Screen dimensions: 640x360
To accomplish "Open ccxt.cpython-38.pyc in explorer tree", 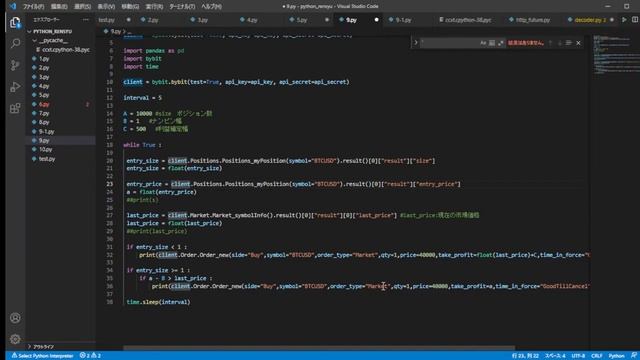I will (x=65, y=49).
